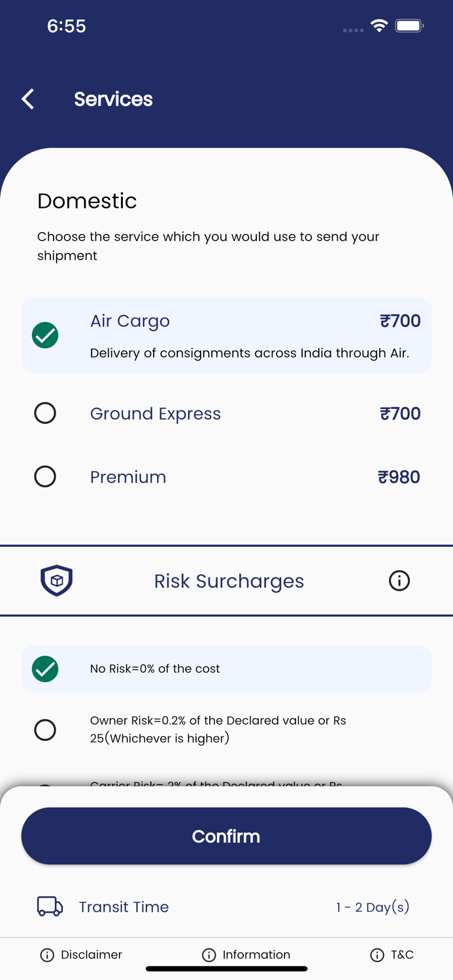This screenshot has height=980, width=453.
Task: Tap the No Risk green checkmark
Action: pos(45,669)
